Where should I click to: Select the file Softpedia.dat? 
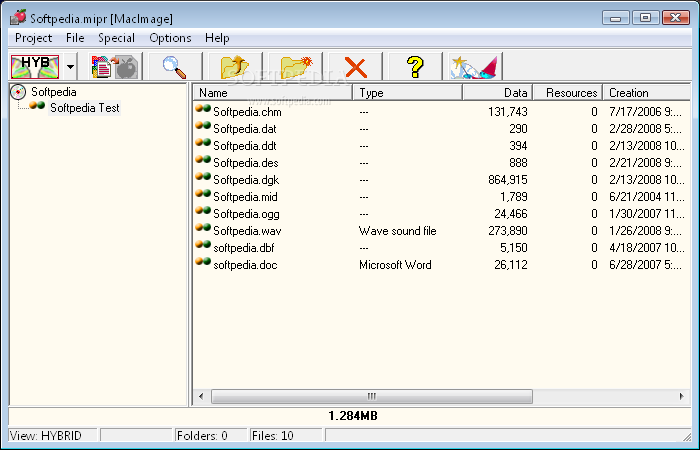(x=245, y=129)
